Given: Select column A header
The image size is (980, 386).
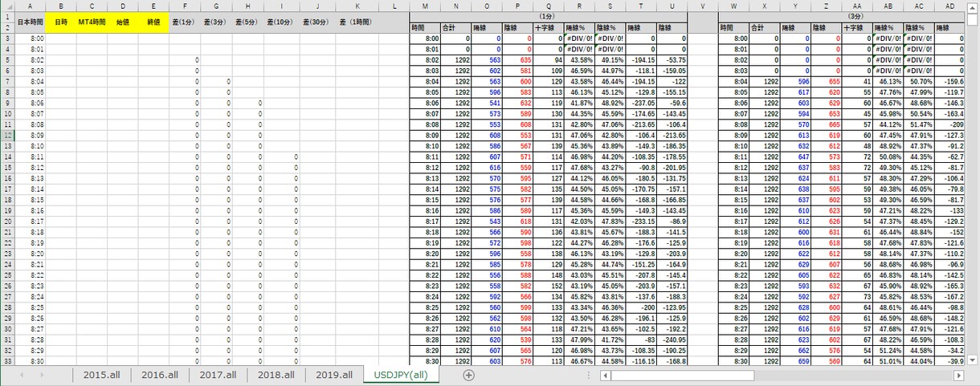Looking at the screenshot, I should point(30,6).
